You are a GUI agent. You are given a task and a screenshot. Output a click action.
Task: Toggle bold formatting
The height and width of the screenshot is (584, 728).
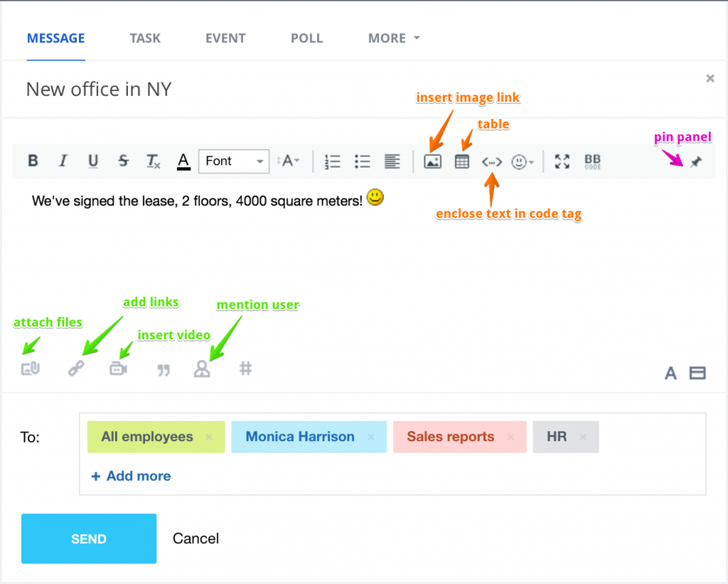[x=33, y=161]
